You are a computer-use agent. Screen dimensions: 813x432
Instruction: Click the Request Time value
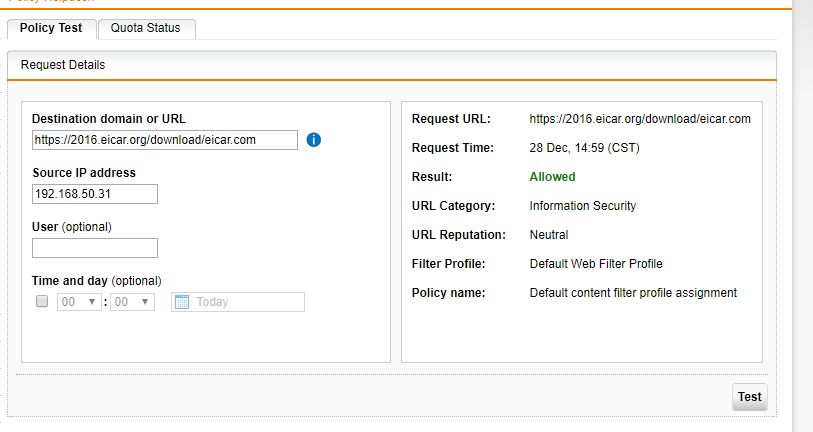coord(584,148)
